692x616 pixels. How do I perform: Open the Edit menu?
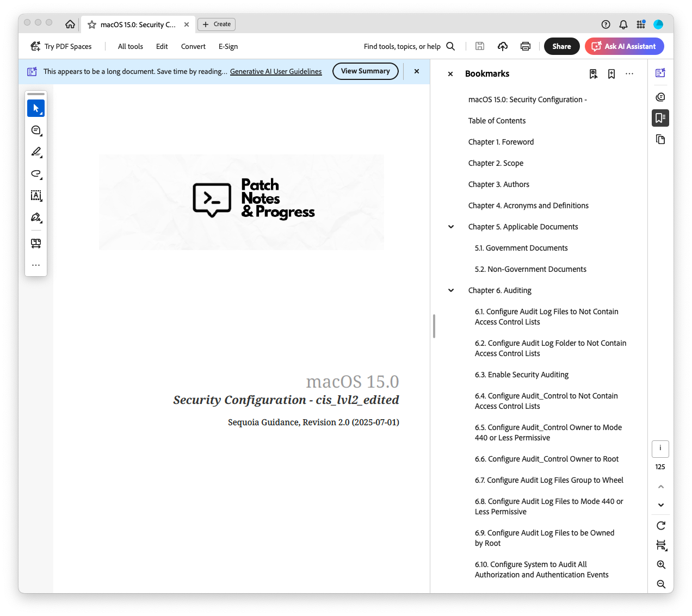[x=162, y=46]
